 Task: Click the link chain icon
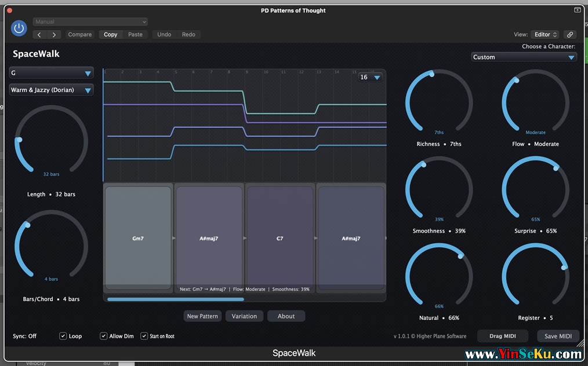(x=570, y=35)
